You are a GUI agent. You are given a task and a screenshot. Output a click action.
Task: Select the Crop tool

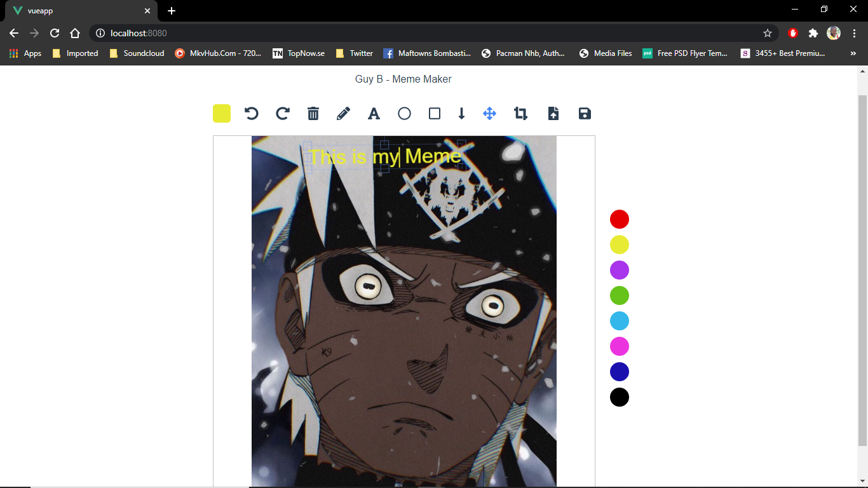(x=520, y=113)
